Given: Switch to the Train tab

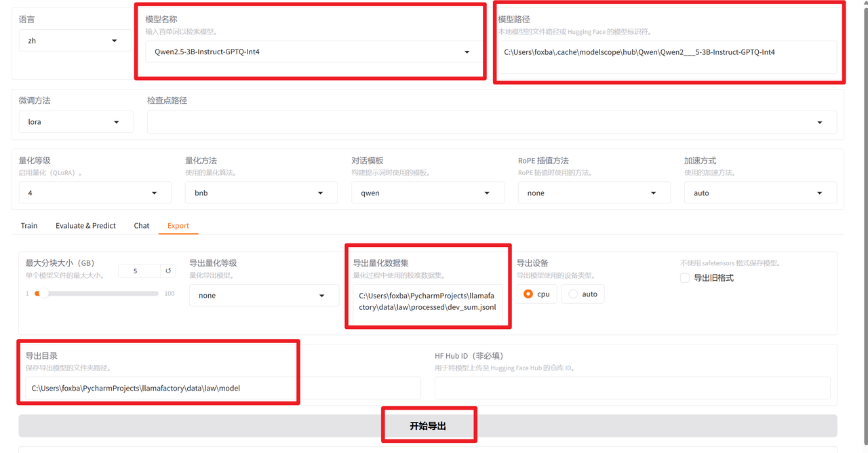Looking at the screenshot, I should [28, 225].
